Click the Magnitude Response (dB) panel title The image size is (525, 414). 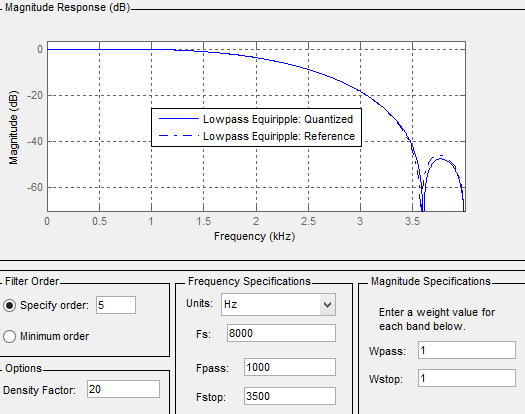point(67,7)
